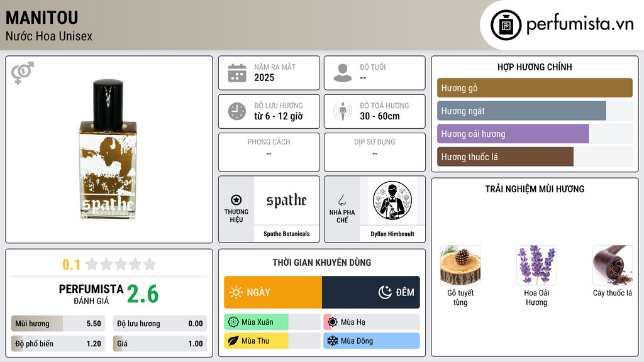Open the Spathe Botanicals brand link
644x362 pixels.
pyautogui.click(x=286, y=234)
